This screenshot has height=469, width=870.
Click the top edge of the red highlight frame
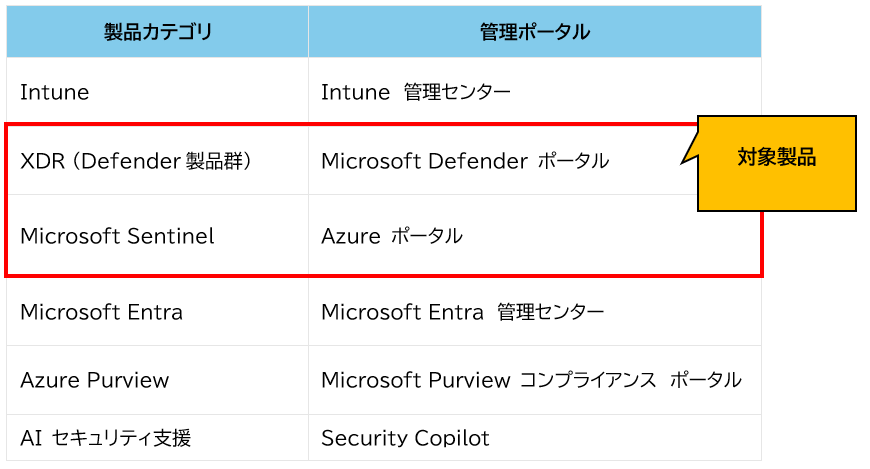350,124
